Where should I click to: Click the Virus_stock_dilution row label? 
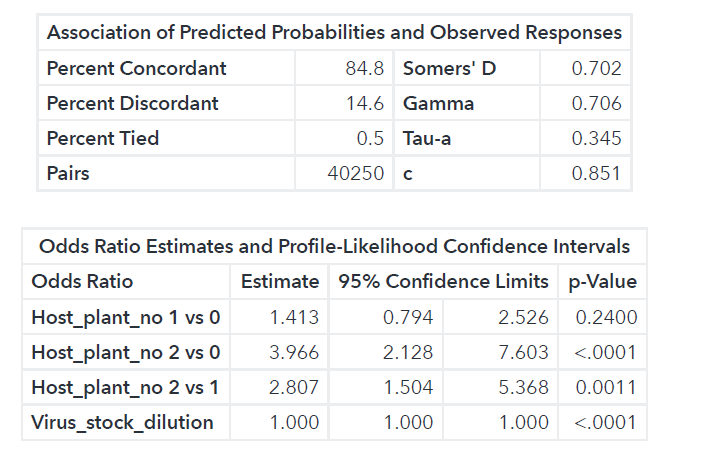point(122,422)
